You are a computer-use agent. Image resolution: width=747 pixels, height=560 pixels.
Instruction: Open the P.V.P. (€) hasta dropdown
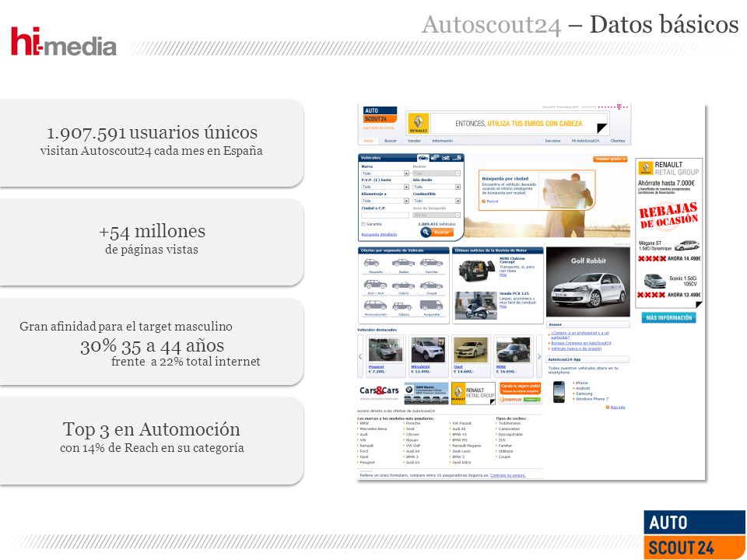(x=385, y=187)
